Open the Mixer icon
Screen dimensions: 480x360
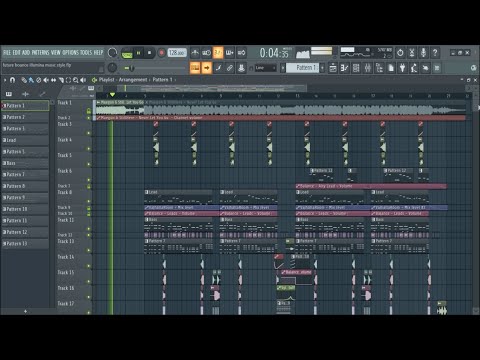[x=368, y=68]
